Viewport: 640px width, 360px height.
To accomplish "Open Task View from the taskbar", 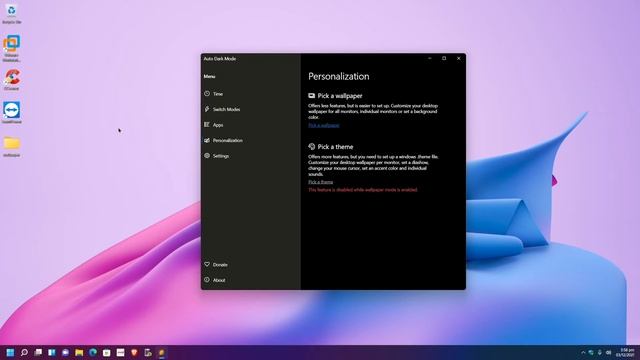I will pos(38,352).
